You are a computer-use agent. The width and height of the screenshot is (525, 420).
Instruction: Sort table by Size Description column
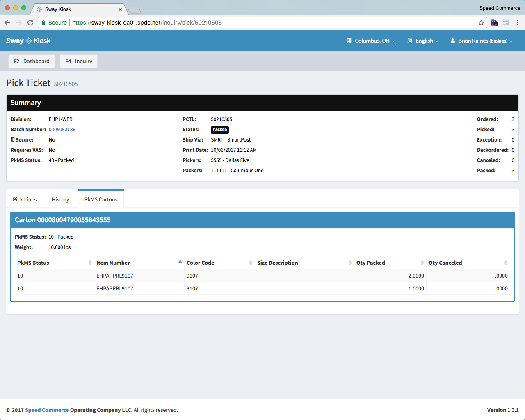click(304, 262)
